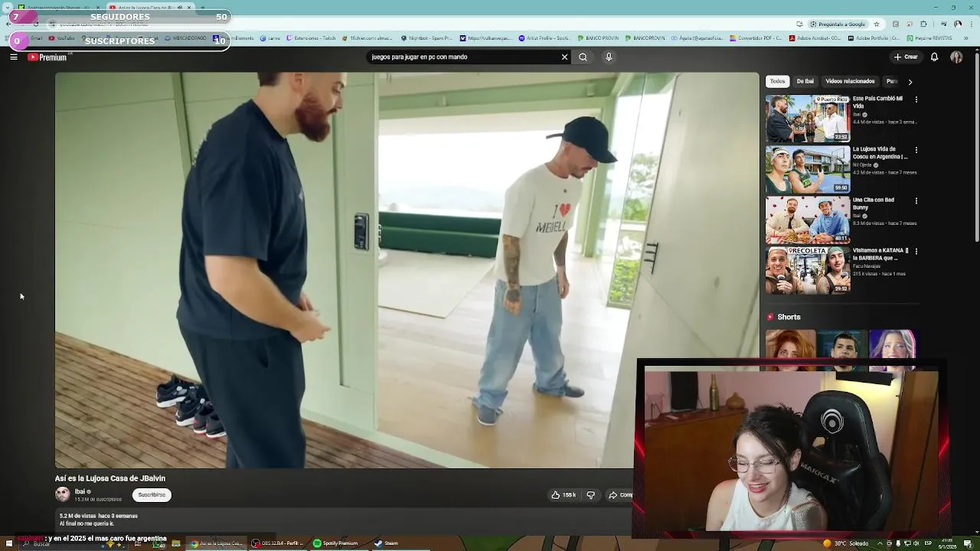Go to YouTube Premium home logo
980x551 pixels.
[x=47, y=57]
